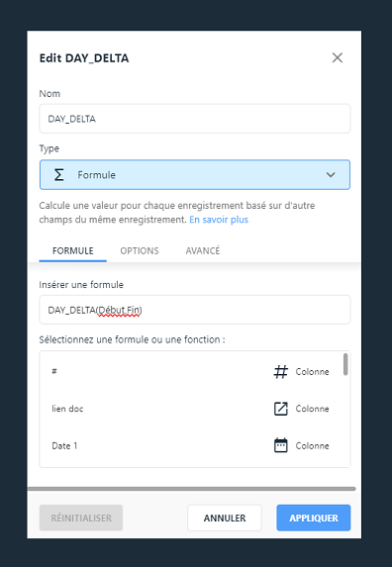392x567 pixels.
Task: Expand the Type dropdown chevron
Action: [331, 175]
